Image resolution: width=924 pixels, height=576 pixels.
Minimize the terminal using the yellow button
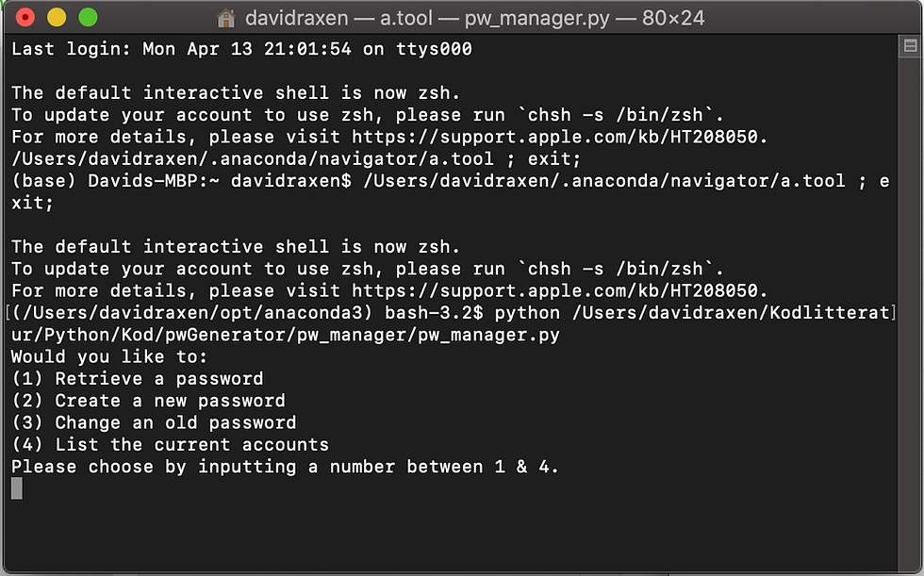click(x=57, y=17)
